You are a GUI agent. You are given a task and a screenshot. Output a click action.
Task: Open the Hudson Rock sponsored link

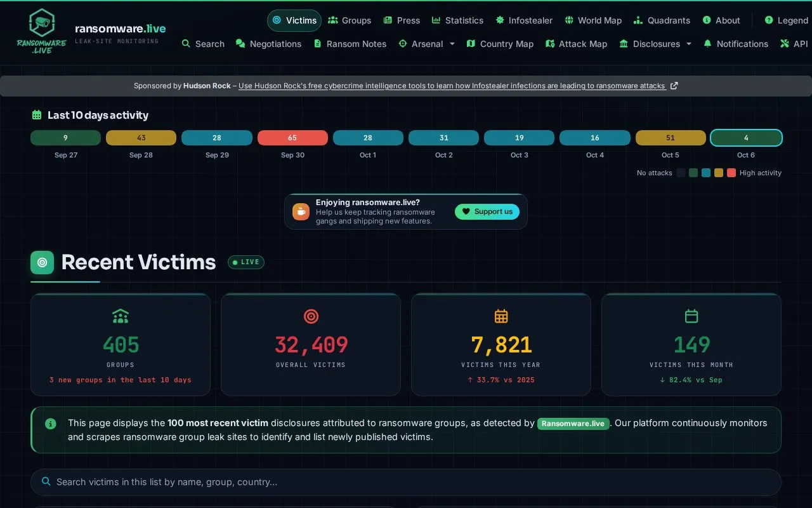click(452, 86)
